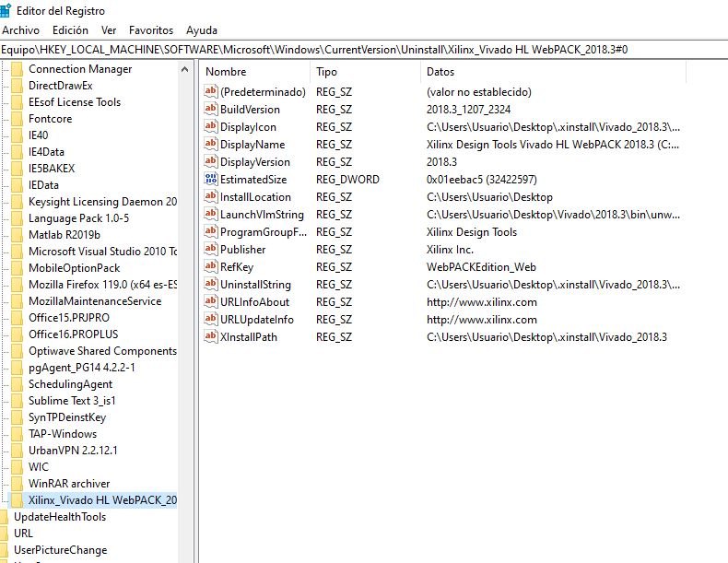Select the IE4Data registry key
This screenshot has height=563, width=728.
point(46,152)
